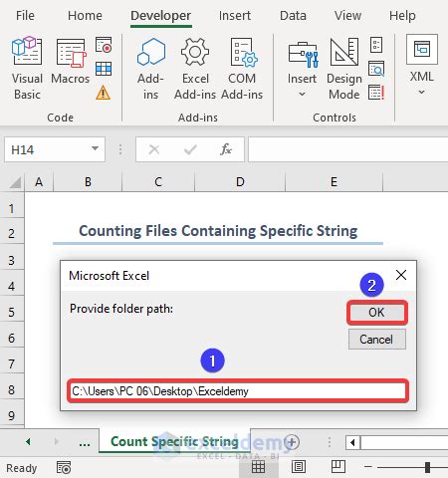
Task: Click the formula bar input area
Action: pyautogui.click(x=348, y=149)
